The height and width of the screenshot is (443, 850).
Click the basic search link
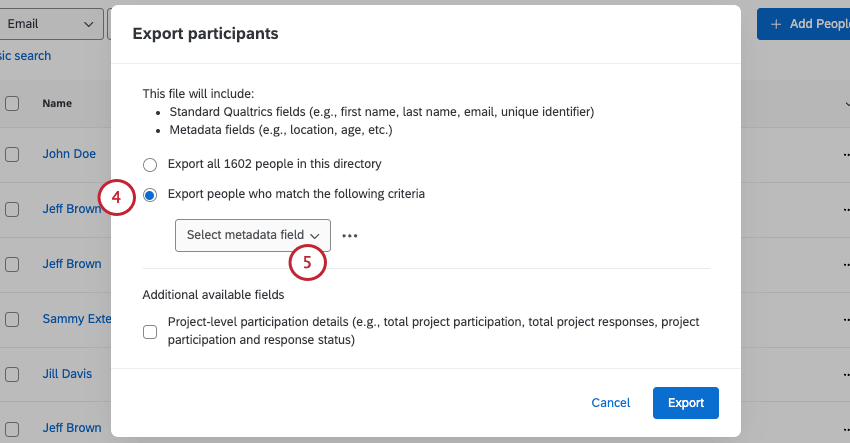coord(25,56)
